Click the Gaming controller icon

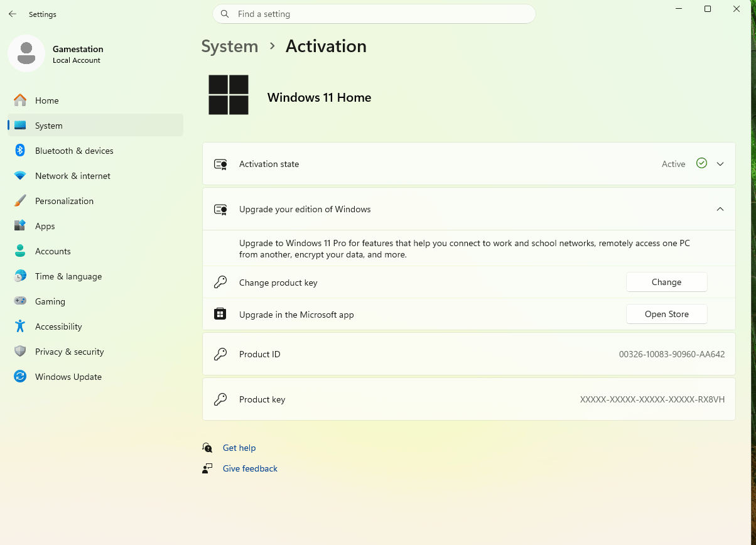point(20,301)
